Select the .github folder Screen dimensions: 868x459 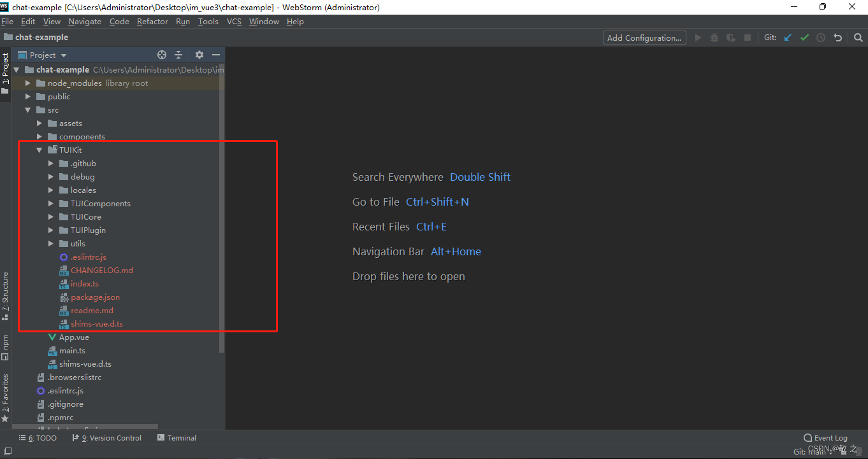click(x=78, y=164)
